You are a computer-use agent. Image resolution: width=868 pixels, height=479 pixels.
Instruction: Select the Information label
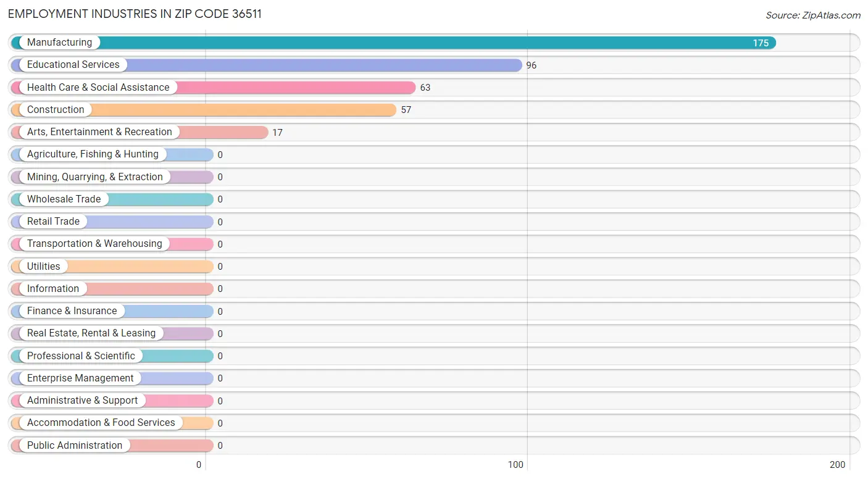53,289
